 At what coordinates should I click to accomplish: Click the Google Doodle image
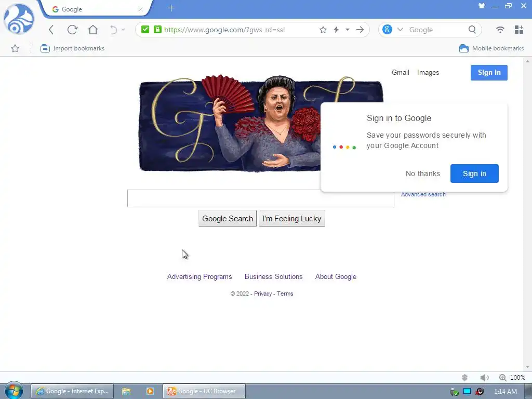(x=230, y=123)
